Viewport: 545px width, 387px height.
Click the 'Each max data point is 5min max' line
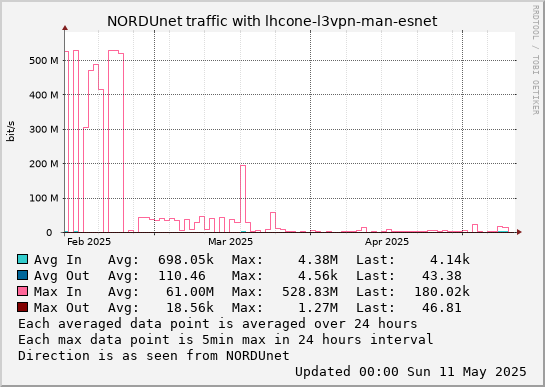pos(226,339)
